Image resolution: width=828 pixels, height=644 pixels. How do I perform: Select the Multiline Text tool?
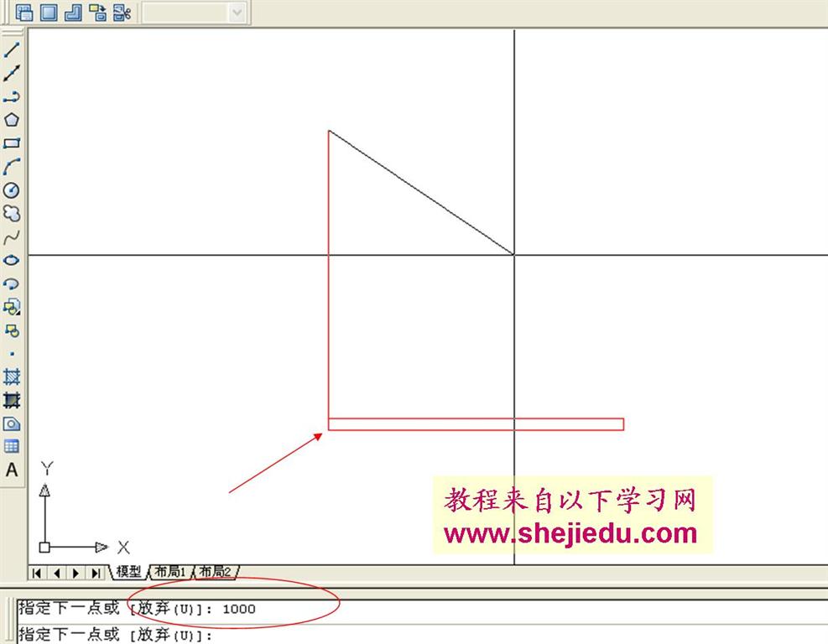click(12, 470)
